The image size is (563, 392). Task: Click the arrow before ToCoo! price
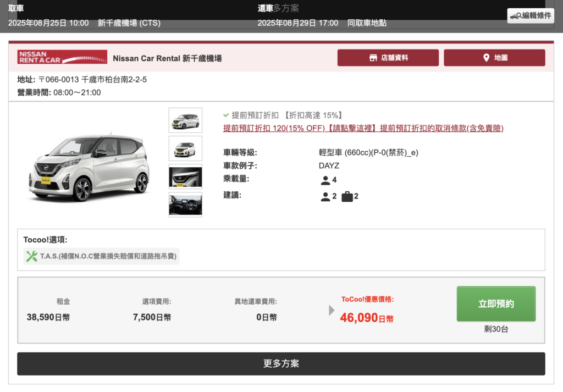tap(332, 310)
